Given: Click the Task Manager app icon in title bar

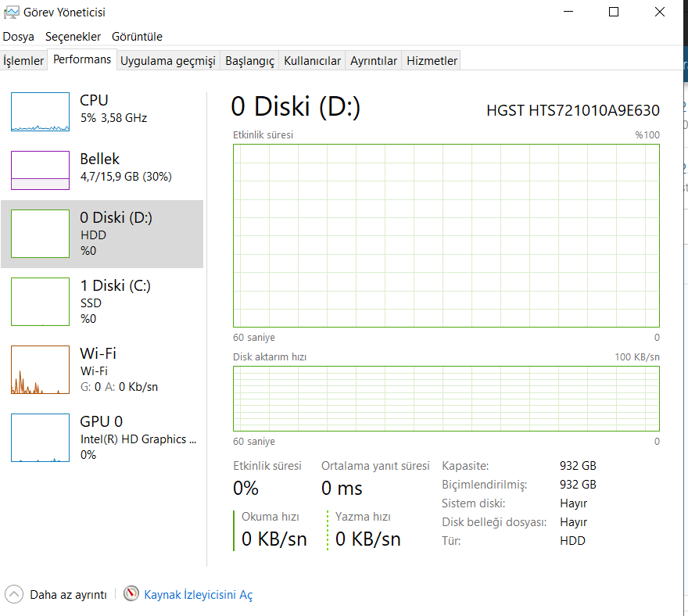Looking at the screenshot, I should (x=12, y=12).
